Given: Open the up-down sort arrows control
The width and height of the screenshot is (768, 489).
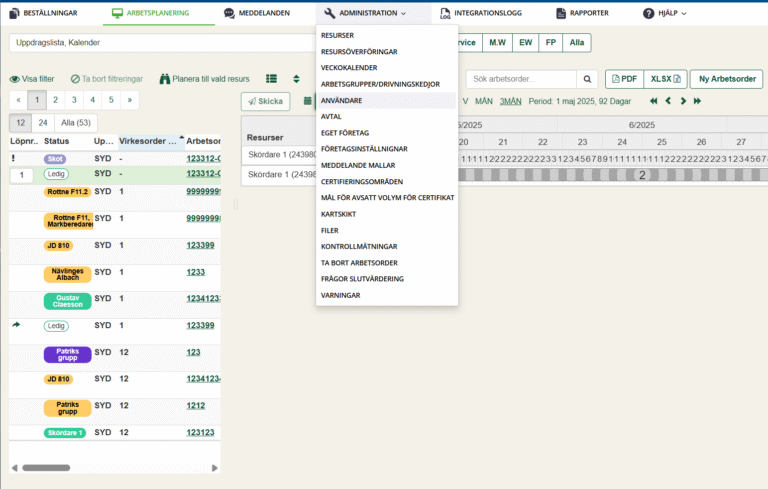Looking at the screenshot, I should click(x=296, y=79).
